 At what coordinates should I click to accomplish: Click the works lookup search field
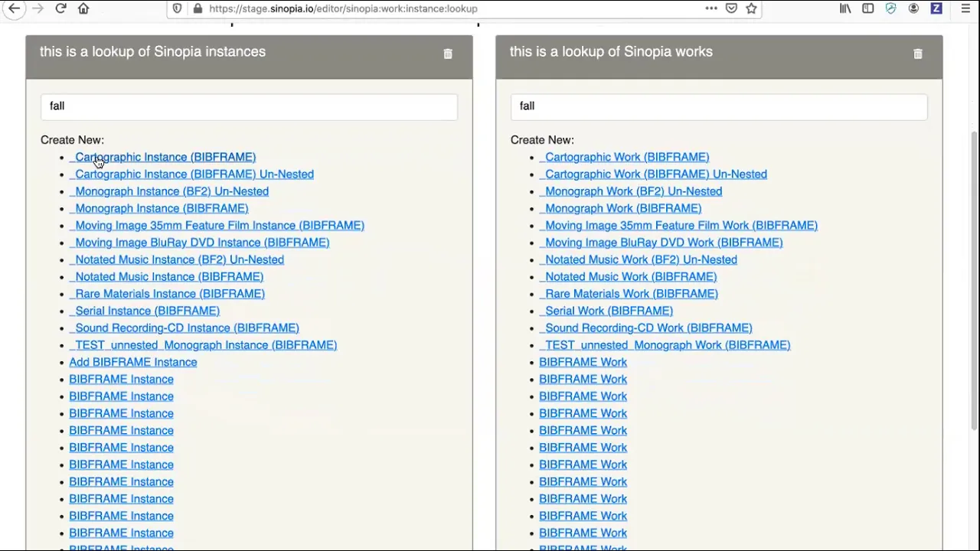[x=719, y=106]
